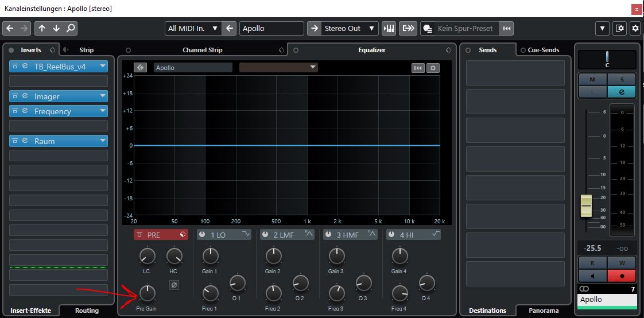
Task: Switch to the Channel Strip tab
Action: coord(202,50)
